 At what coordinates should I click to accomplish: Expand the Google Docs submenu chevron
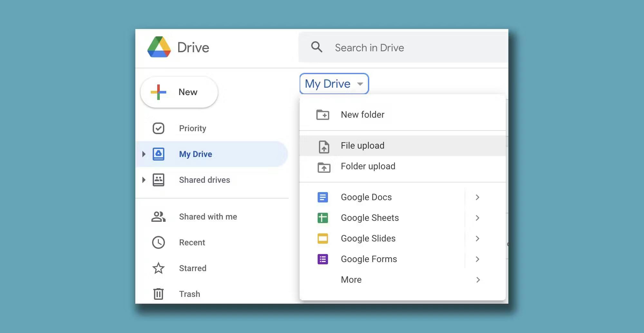pos(477,197)
